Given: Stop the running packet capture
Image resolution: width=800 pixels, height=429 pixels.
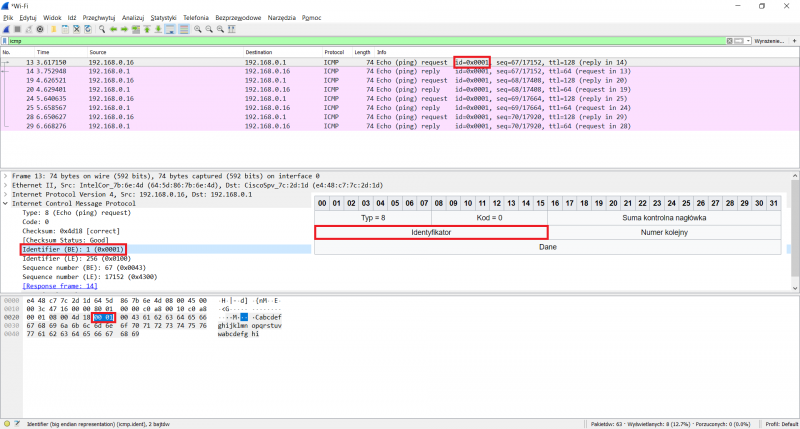Looking at the screenshot, I should coord(17,29).
